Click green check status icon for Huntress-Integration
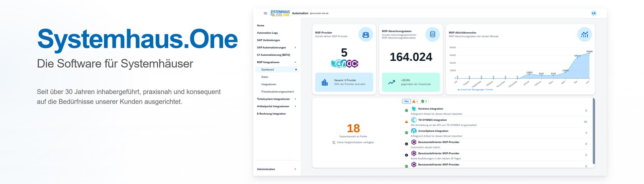The height and width of the screenshot is (184, 644). [x=406, y=110]
